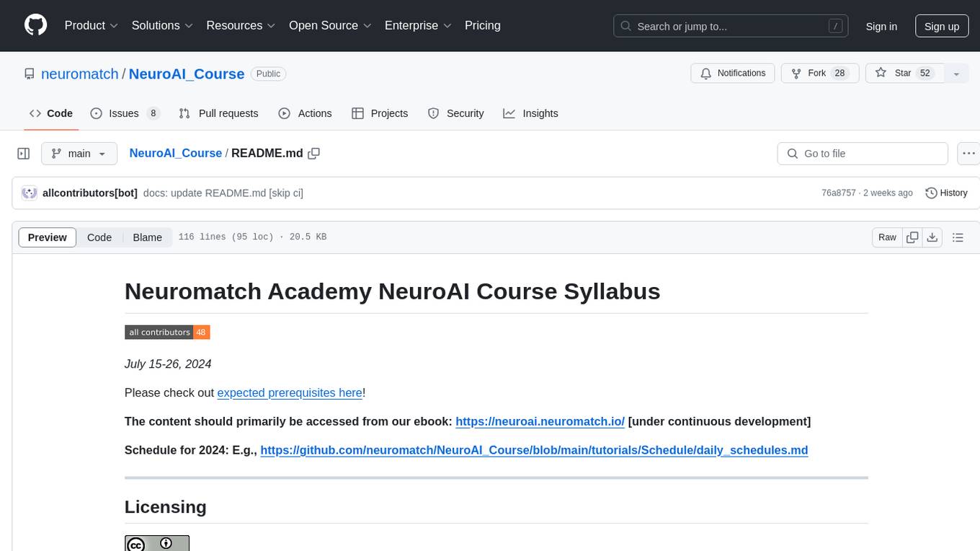
Task: Click the Sign up button
Action: (942, 26)
